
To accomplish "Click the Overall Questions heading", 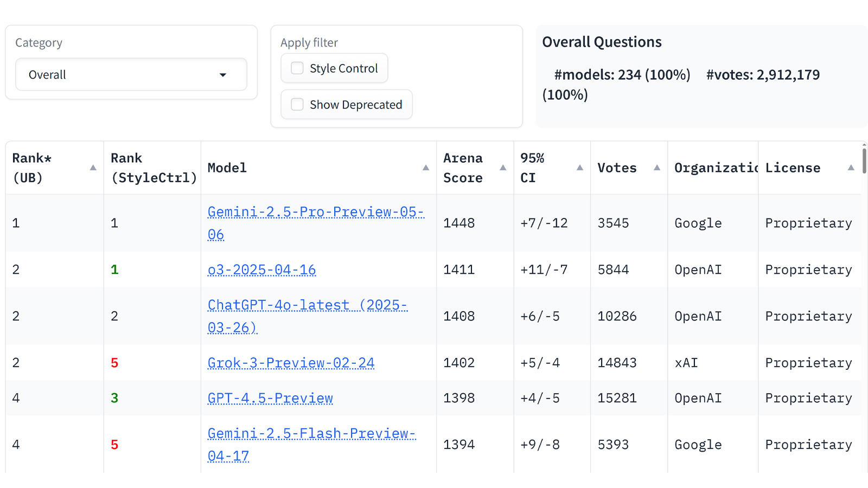I will pyautogui.click(x=602, y=42).
